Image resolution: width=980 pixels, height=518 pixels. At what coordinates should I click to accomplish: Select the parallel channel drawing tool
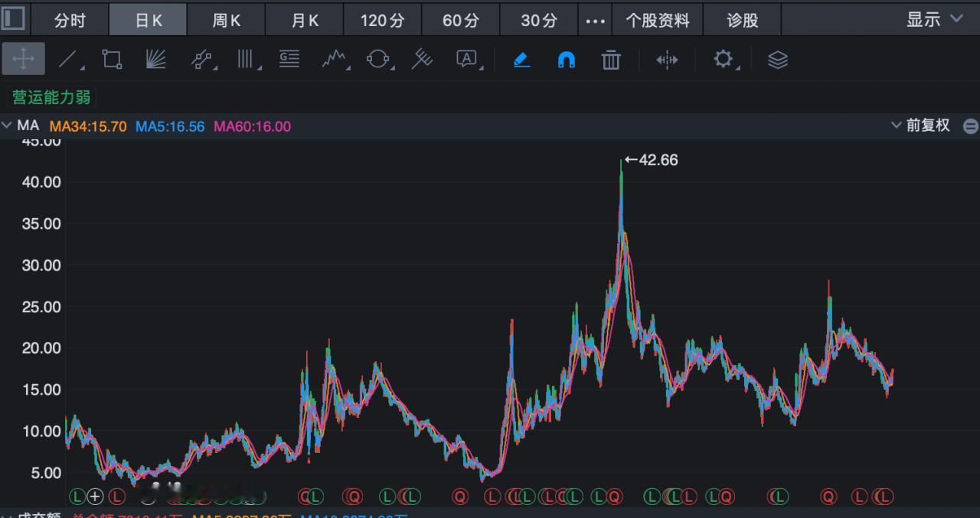click(x=202, y=59)
